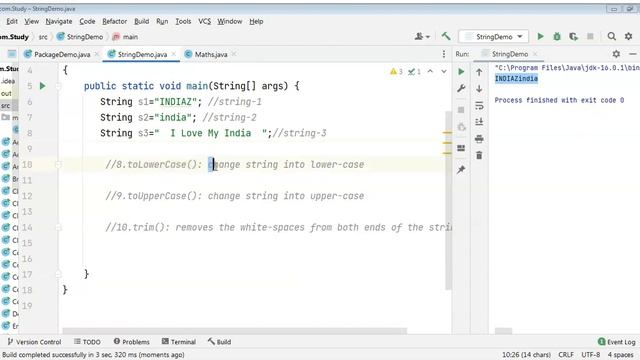Screen dimensions: 640x360
Task: Open the Refactor menu
Action: [114, 21]
